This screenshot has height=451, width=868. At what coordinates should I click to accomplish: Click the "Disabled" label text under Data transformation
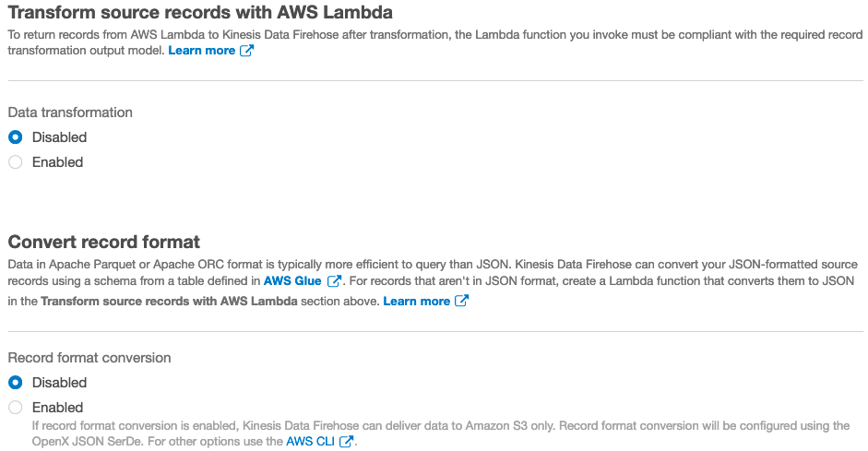click(x=59, y=137)
